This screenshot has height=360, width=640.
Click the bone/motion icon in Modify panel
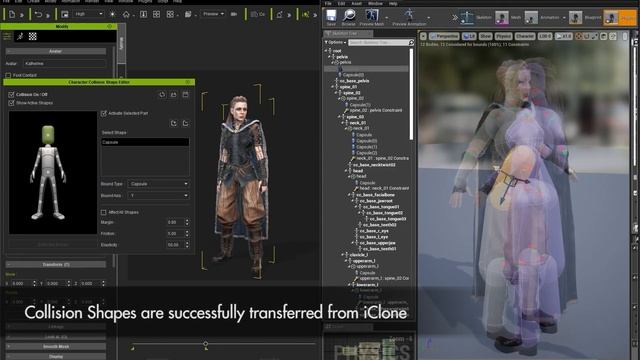point(20,36)
